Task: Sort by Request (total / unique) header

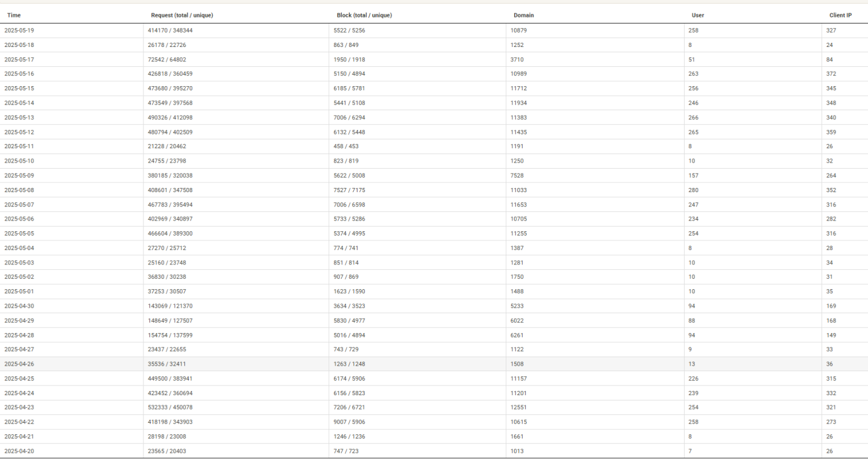Action: pos(181,16)
